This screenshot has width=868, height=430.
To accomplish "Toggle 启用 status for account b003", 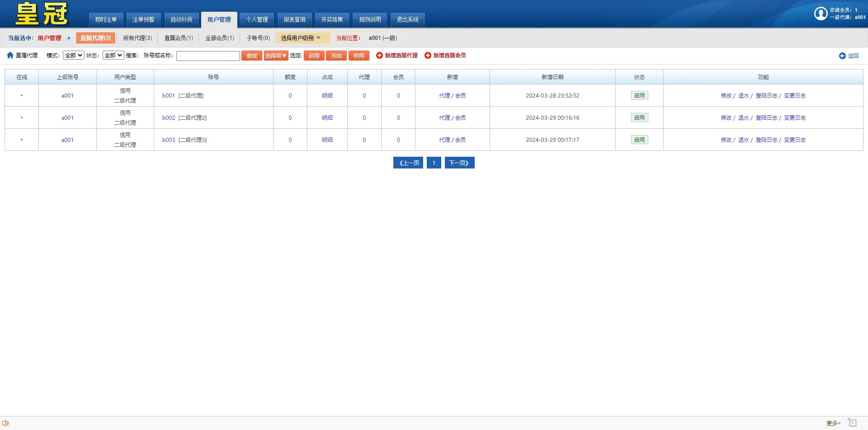I will click(x=639, y=139).
